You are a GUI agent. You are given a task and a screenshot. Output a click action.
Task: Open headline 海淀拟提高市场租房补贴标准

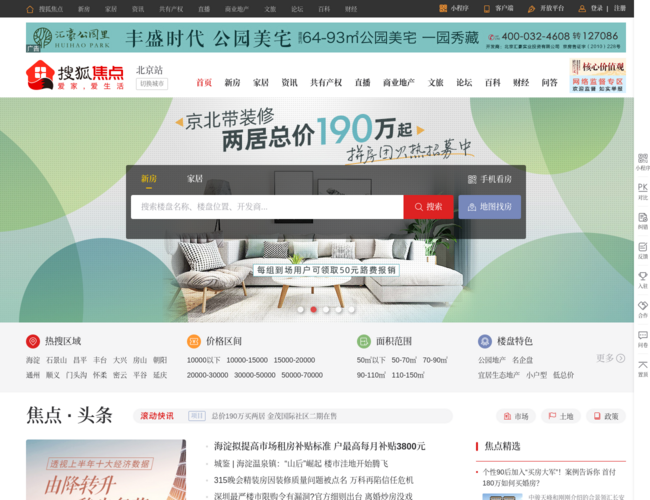(x=319, y=446)
